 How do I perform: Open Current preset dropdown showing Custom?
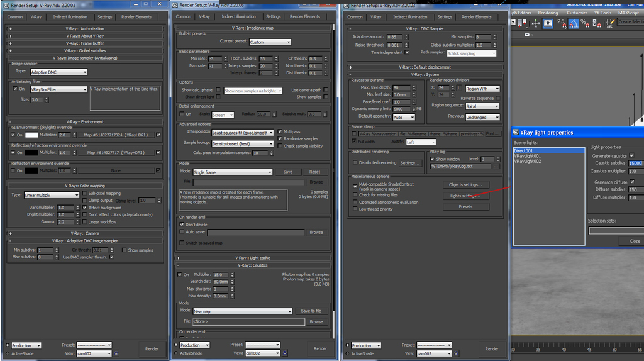[270, 42]
